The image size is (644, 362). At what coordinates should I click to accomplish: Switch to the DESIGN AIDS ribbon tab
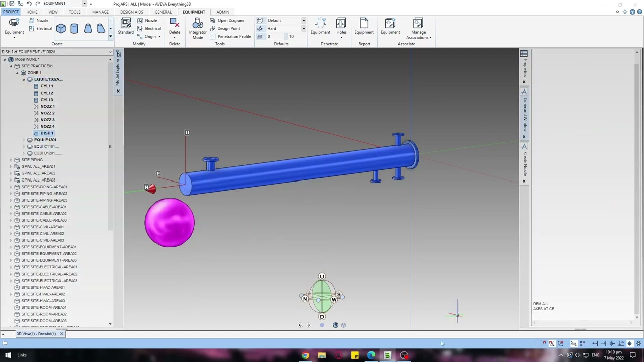coord(132,12)
